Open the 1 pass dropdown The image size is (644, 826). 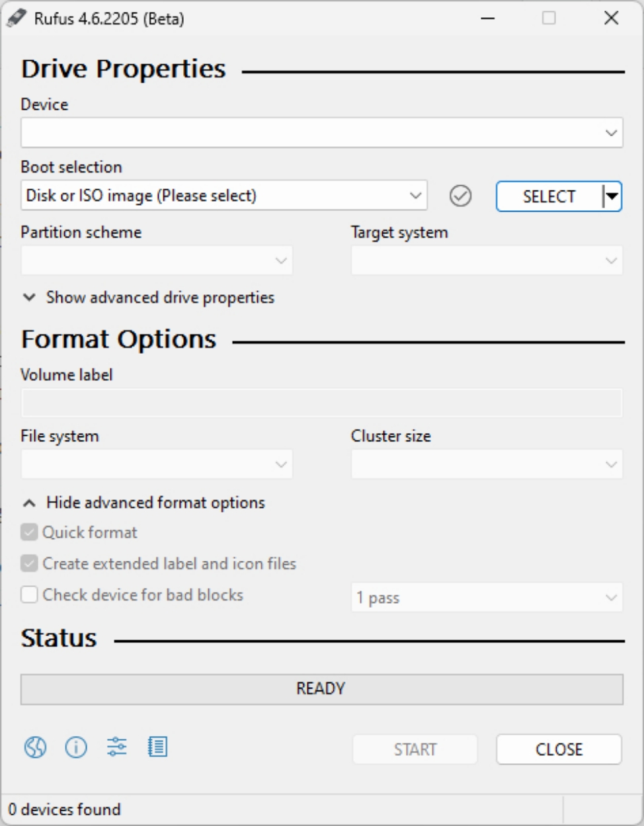(x=486, y=598)
